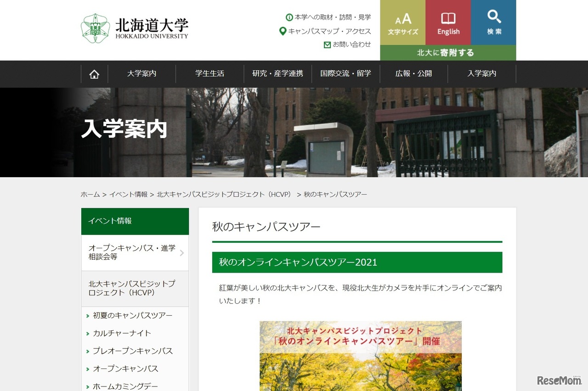Open the 国際交流・留学 menu item
588x391 pixels.
pos(345,73)
